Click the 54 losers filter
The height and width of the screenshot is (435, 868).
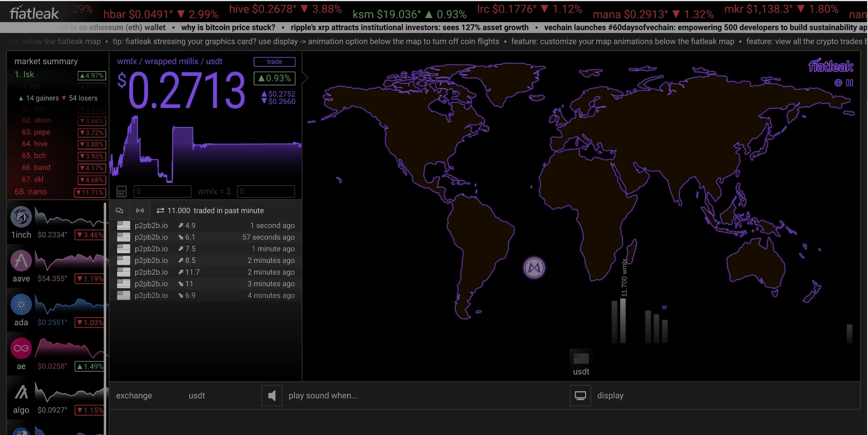point(80,98)
